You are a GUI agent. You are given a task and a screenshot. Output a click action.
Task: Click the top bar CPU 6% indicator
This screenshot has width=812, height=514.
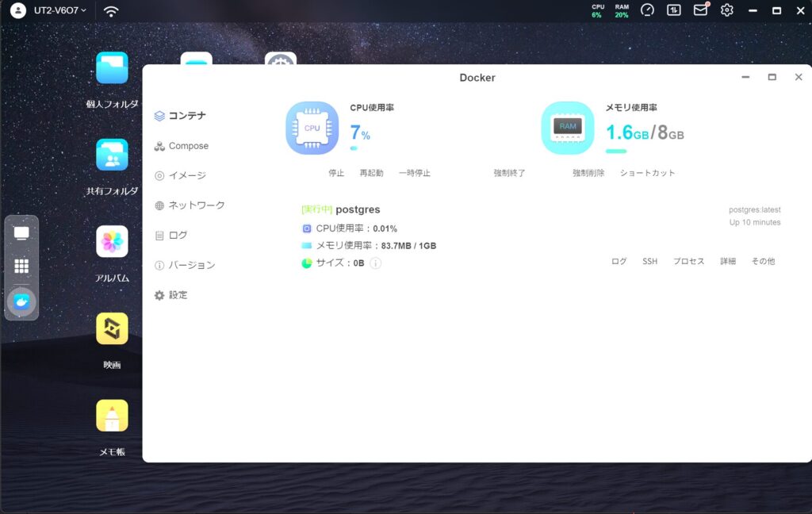pyautogui.click(x=598, y=11)
